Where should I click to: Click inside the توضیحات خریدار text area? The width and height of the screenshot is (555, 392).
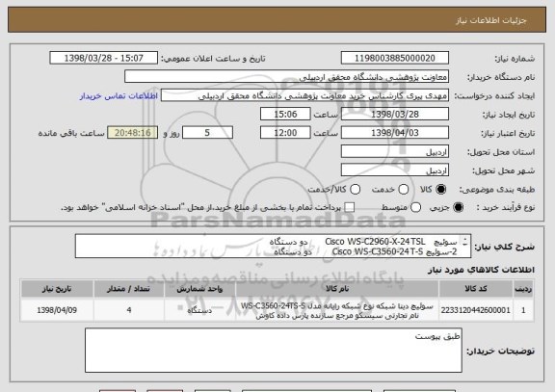click(274, 351)
